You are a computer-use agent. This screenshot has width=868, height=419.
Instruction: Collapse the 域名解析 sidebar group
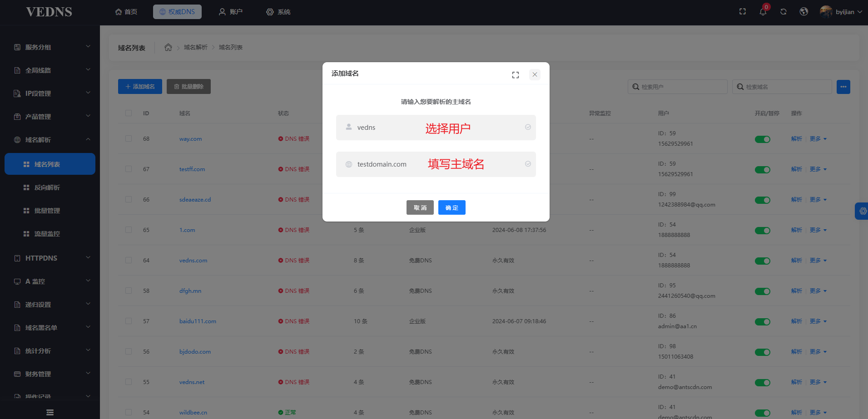click(88, 139)
